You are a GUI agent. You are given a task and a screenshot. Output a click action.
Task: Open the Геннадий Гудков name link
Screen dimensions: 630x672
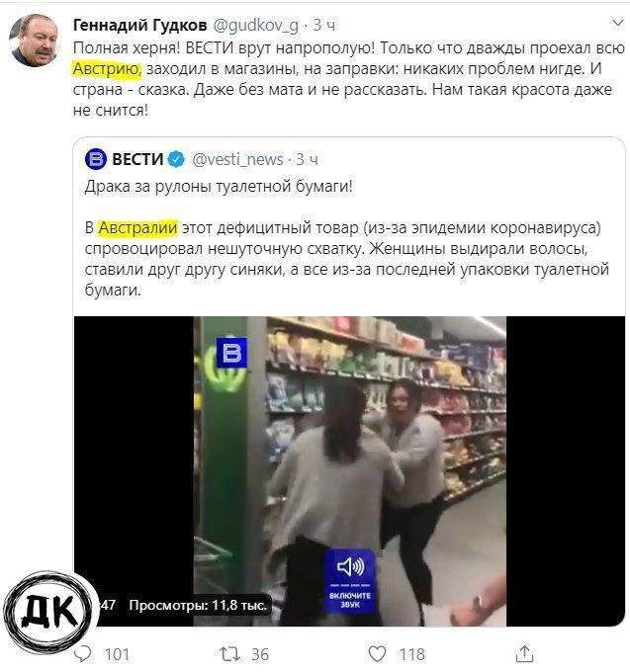[140, 26]
